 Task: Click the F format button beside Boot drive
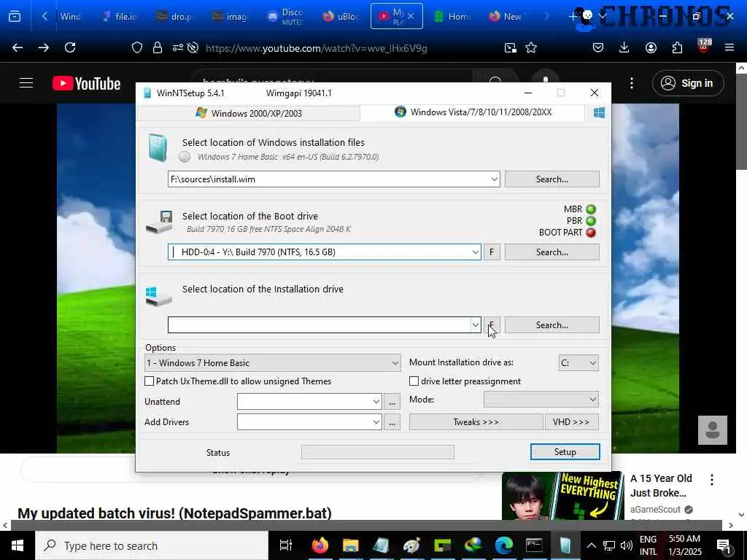click(492, 252)
